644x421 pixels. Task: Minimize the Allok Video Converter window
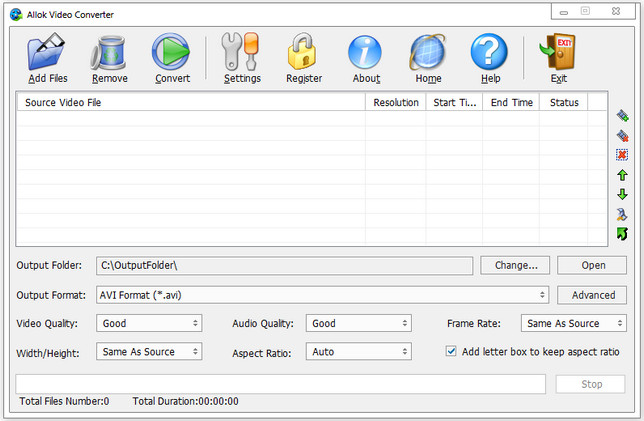(564, 12)
